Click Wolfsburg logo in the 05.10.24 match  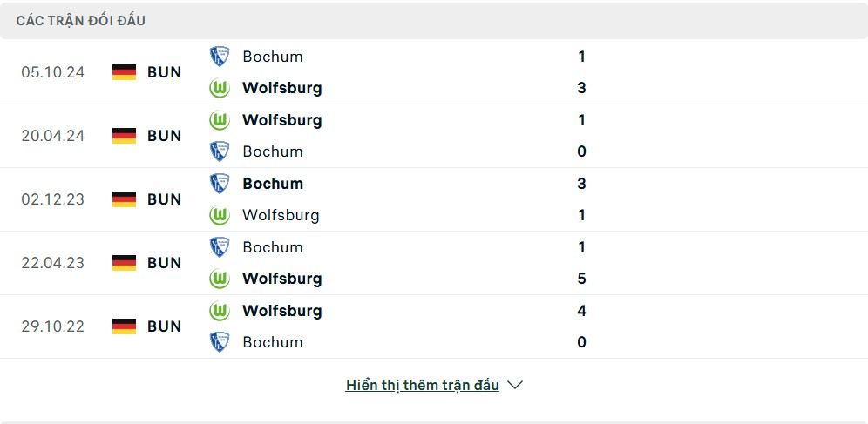(219, 88)
